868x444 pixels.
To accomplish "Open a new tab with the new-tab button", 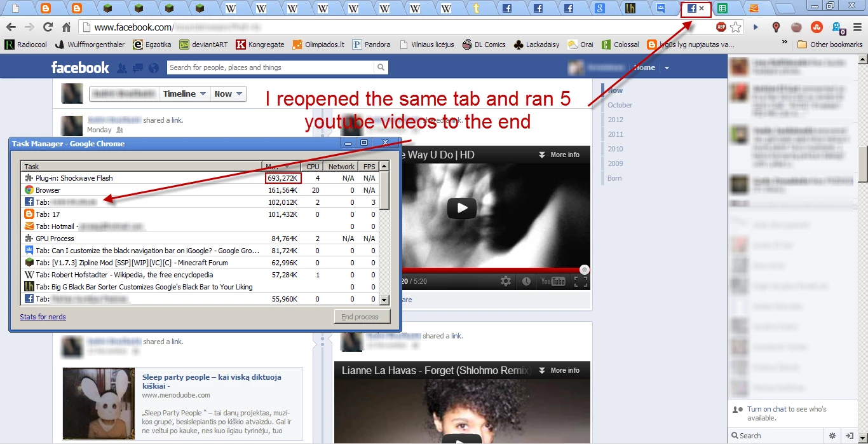I will [785, 9].
